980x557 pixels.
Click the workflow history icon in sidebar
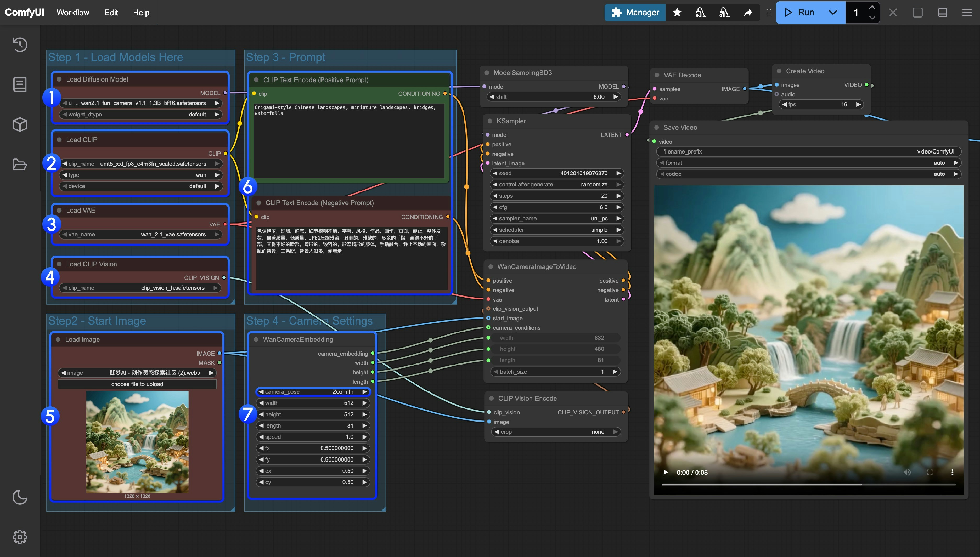19,45
